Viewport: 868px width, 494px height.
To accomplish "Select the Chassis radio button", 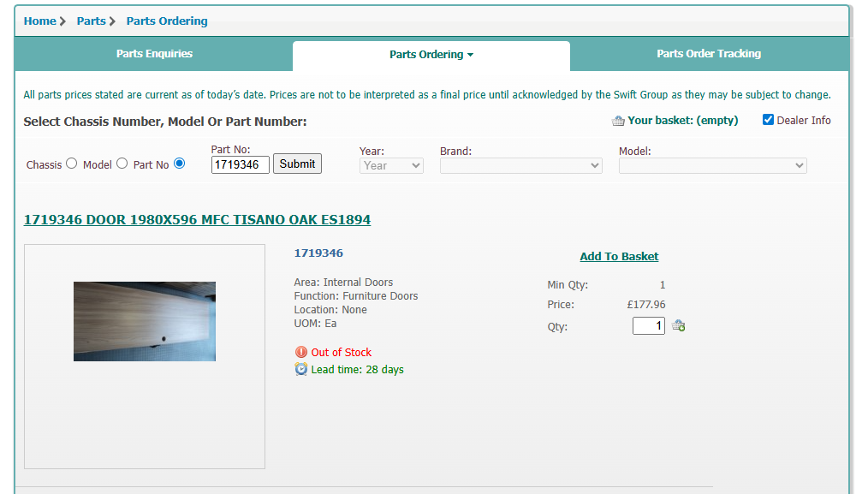I will 72,164.
